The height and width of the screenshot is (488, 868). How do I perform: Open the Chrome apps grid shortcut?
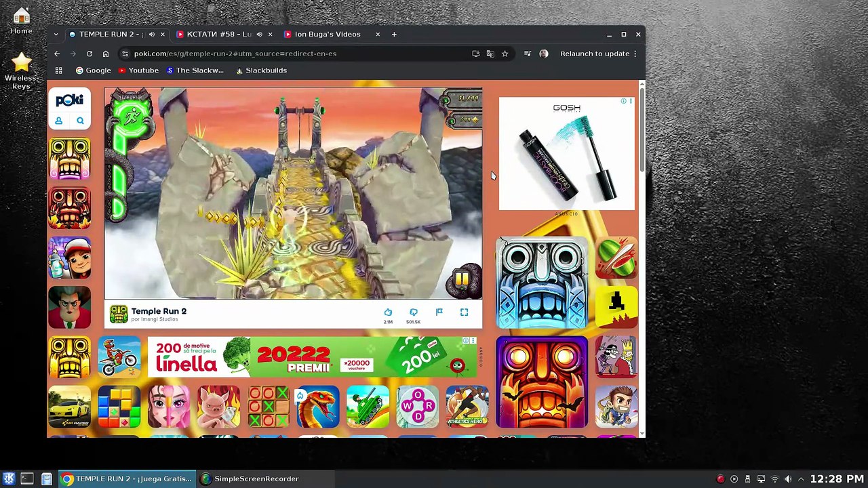(58, 70)
